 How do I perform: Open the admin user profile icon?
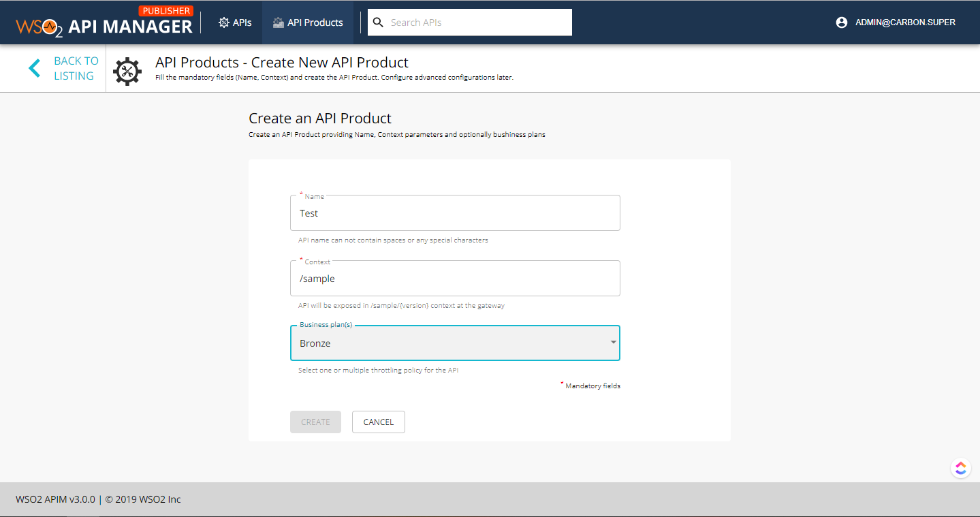[x=840, y=22]
